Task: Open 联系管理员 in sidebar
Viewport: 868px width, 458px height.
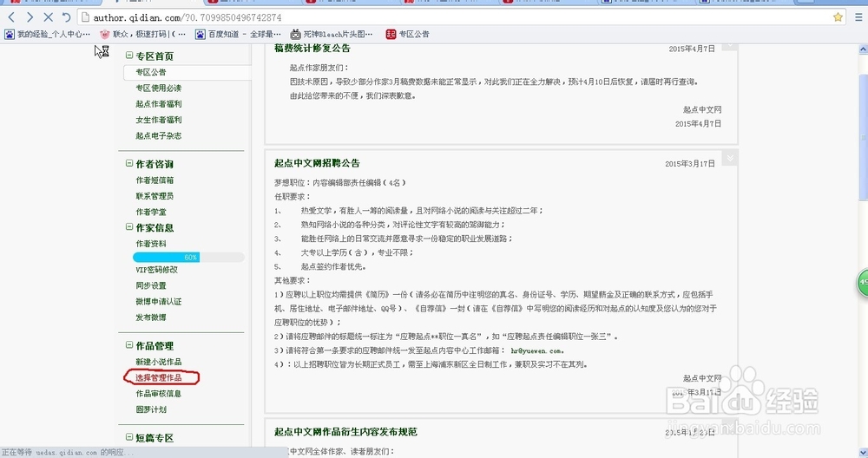Action: (x=155, y=196)
